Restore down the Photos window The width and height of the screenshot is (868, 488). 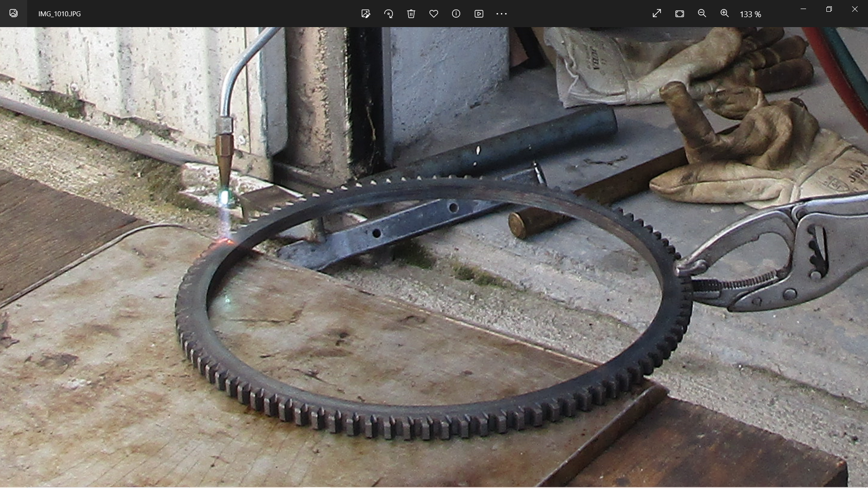click(829, 9)
